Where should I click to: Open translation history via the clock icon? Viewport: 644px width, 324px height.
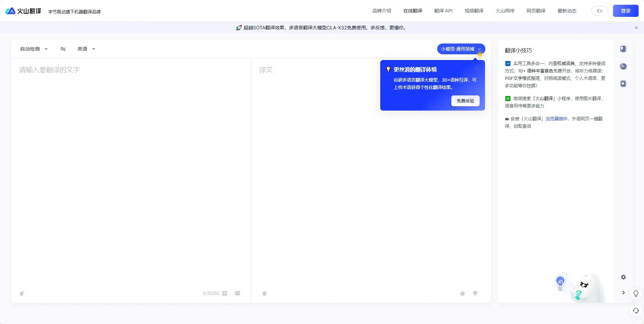pyautogui.click(x=623, y=66)
